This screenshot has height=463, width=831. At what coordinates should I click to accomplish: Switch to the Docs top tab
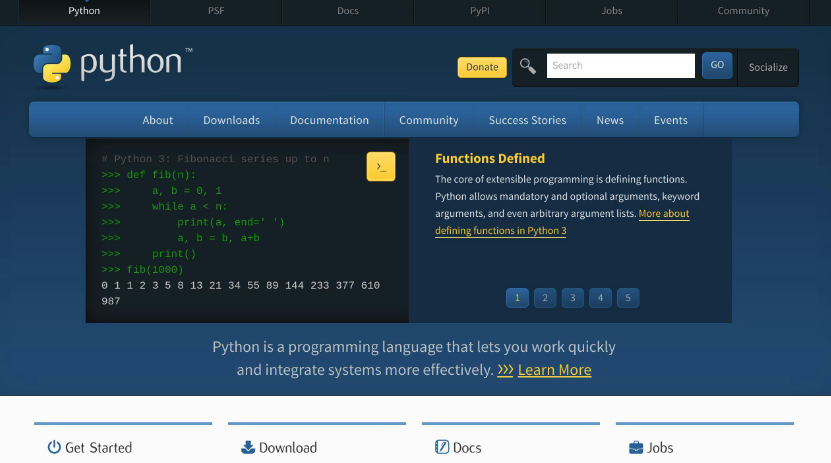tap(348, 11)
